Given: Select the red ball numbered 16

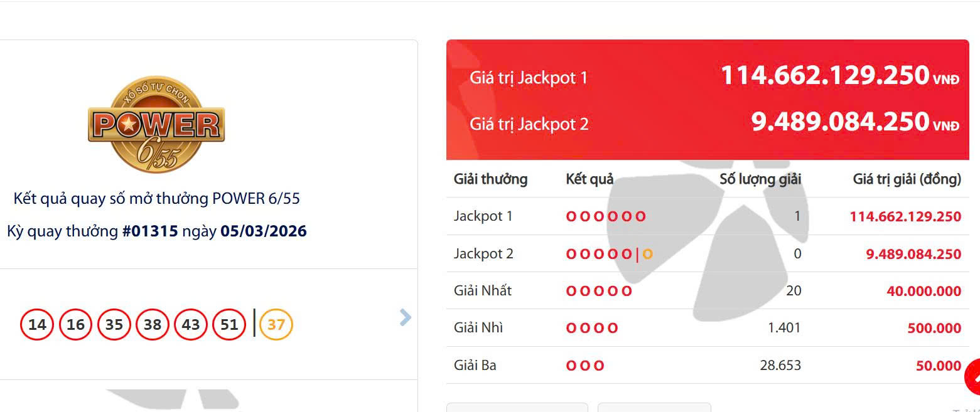Looking at the screenshot, I should [x=75, y=324].
